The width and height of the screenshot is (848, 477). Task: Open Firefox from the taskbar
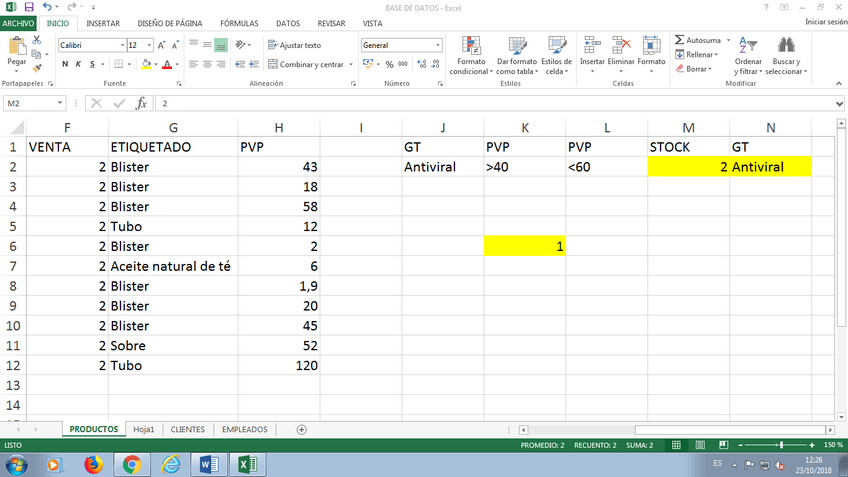point(94,464)
